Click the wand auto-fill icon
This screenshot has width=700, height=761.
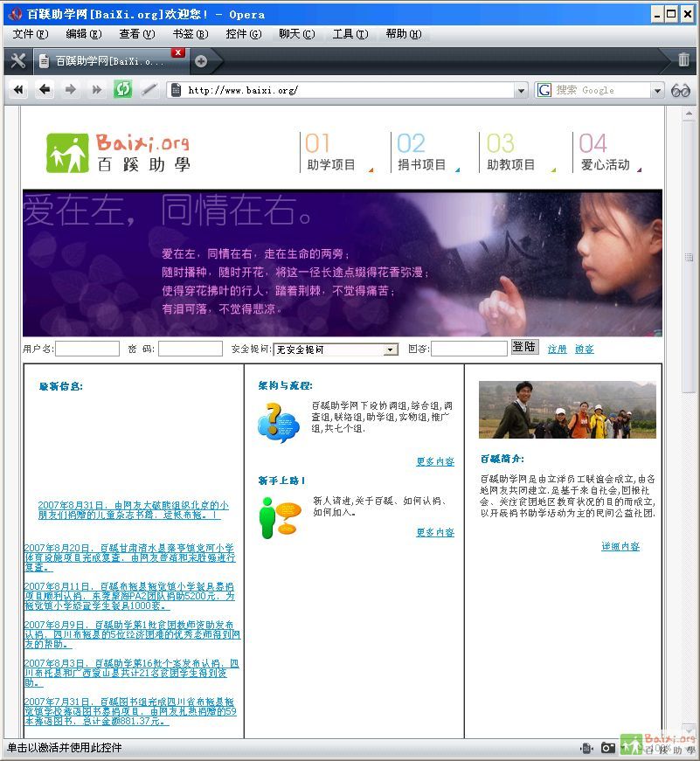pyautogui.click(x=149, y=90)
